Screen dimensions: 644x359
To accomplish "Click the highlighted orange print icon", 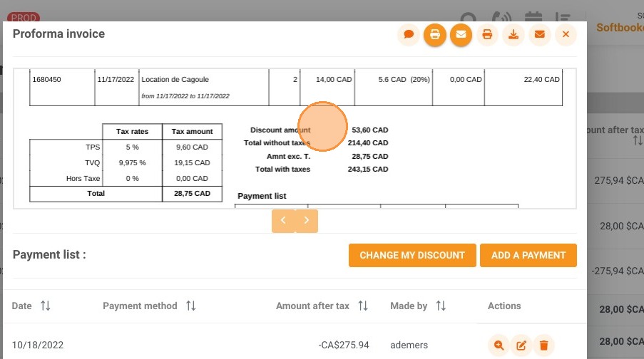I will (x=435, y=34).
